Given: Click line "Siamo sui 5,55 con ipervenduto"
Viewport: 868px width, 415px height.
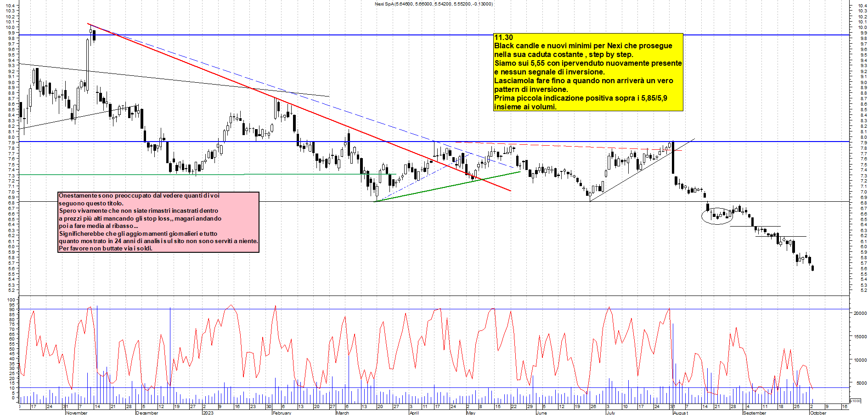Looking at the screenshot, I should tap(588, 63).
